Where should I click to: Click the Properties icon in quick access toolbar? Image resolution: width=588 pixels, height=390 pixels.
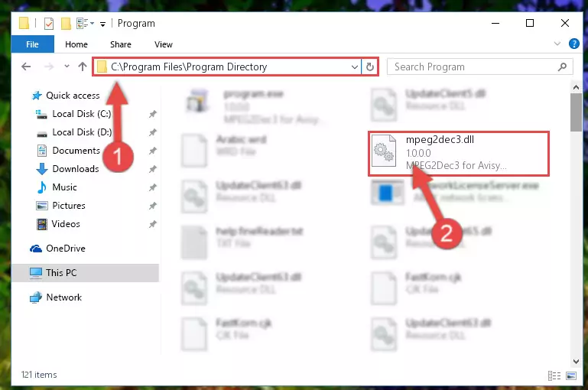(x=49, y=24)
